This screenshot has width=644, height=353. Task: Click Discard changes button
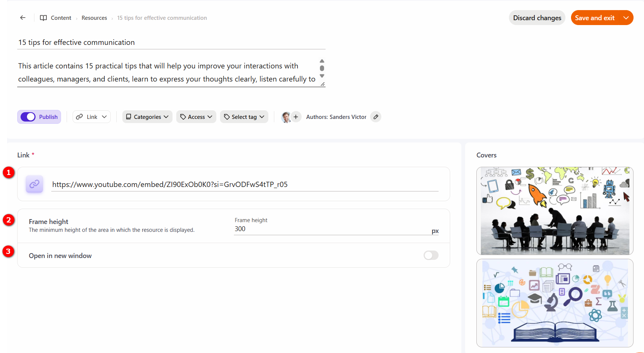(x=537, y=18)
